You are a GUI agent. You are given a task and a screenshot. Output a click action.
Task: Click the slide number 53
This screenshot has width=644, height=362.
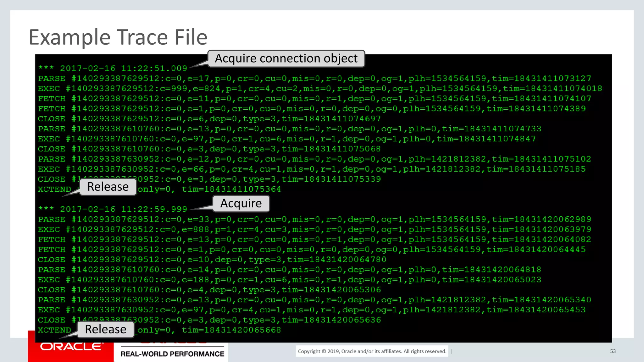613,351
